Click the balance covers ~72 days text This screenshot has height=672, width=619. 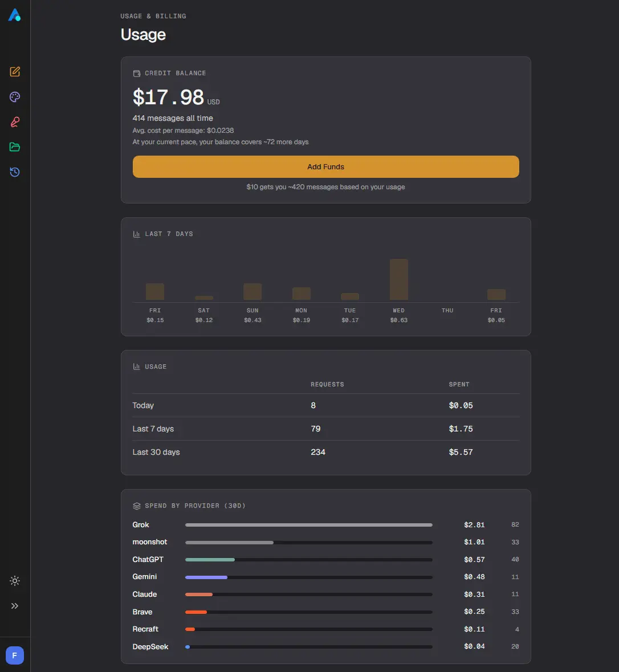(221, 142)
